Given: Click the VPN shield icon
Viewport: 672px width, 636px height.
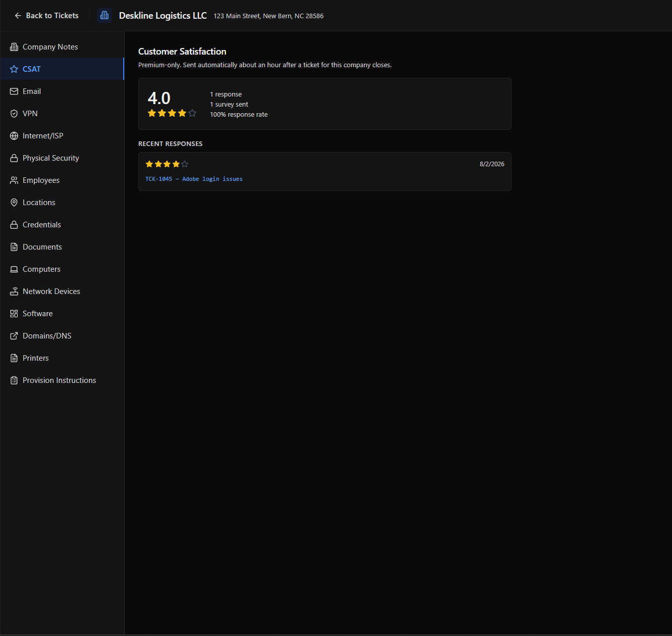Looking at the screenshot, I should point(14,114).
